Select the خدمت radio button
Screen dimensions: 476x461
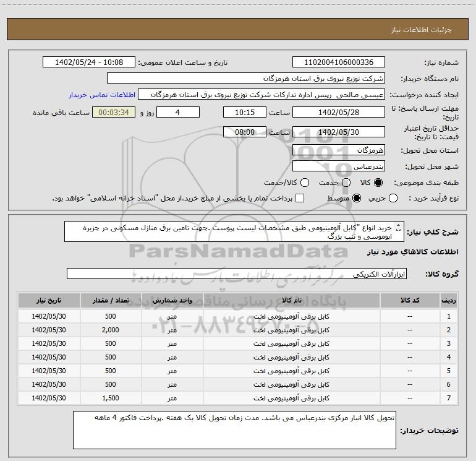(346, 183)
